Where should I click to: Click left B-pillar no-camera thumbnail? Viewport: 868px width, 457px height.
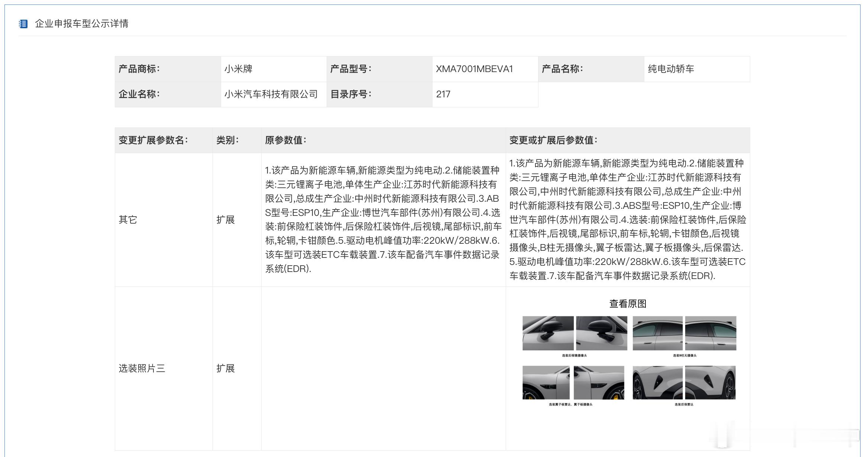[657, 333]
